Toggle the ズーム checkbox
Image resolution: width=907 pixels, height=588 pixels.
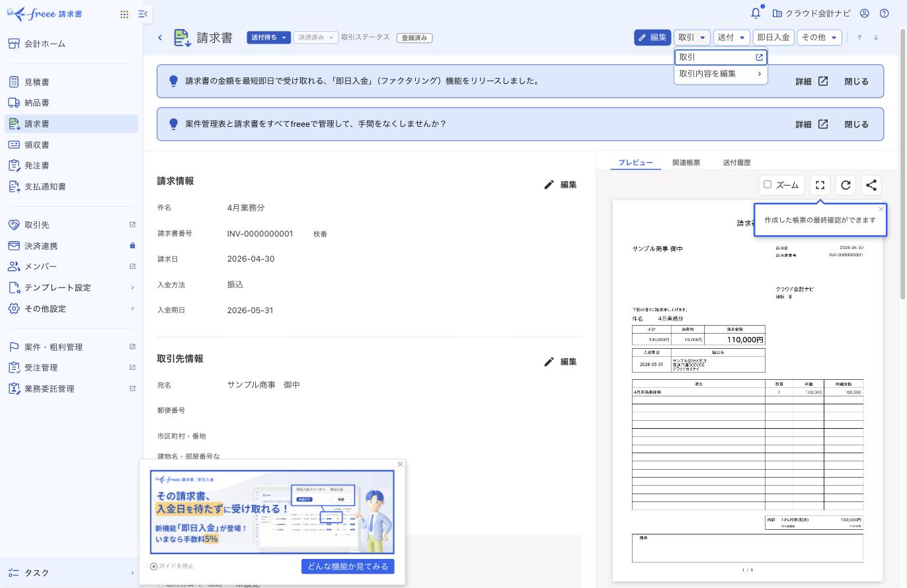tap(768, 184)
